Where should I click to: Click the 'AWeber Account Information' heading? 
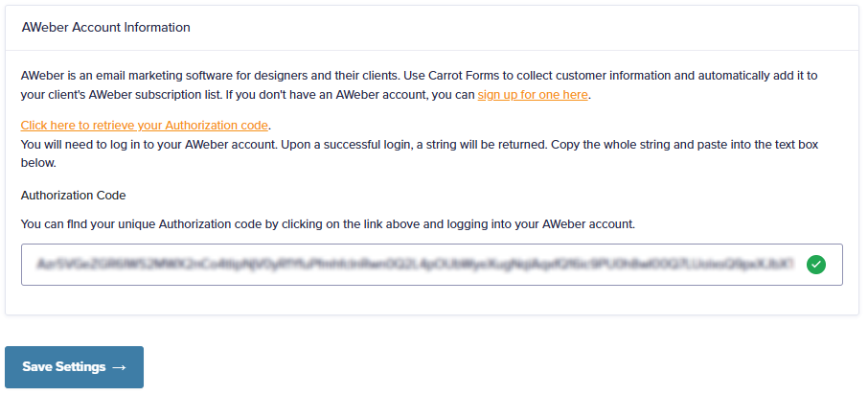[105, 27]
